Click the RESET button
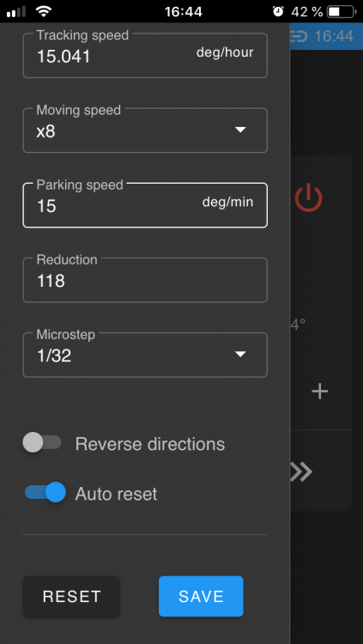Image resolution: width=363 pixels, height=644 pixels. pyautogui.click(x=71, y=597)
